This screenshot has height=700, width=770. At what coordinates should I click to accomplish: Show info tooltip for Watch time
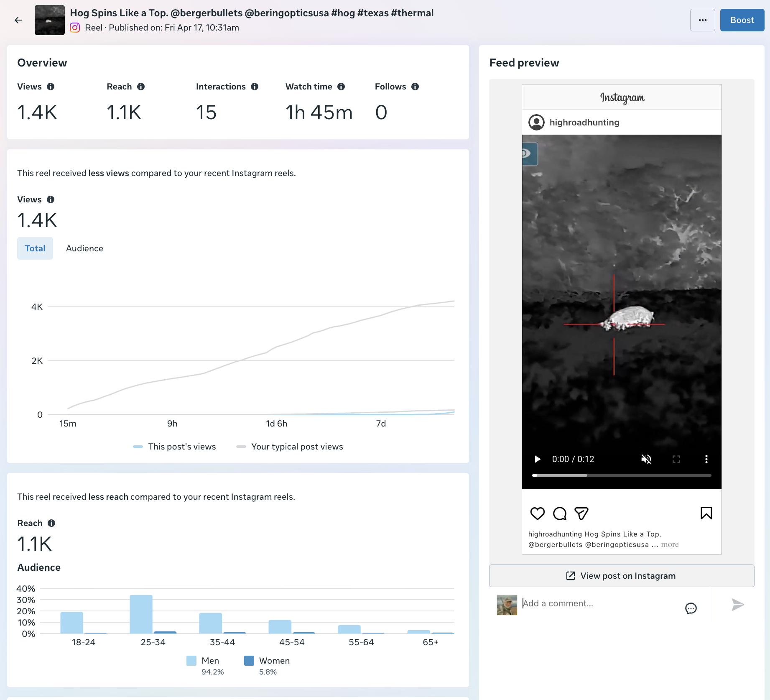[x=341, y=87]
